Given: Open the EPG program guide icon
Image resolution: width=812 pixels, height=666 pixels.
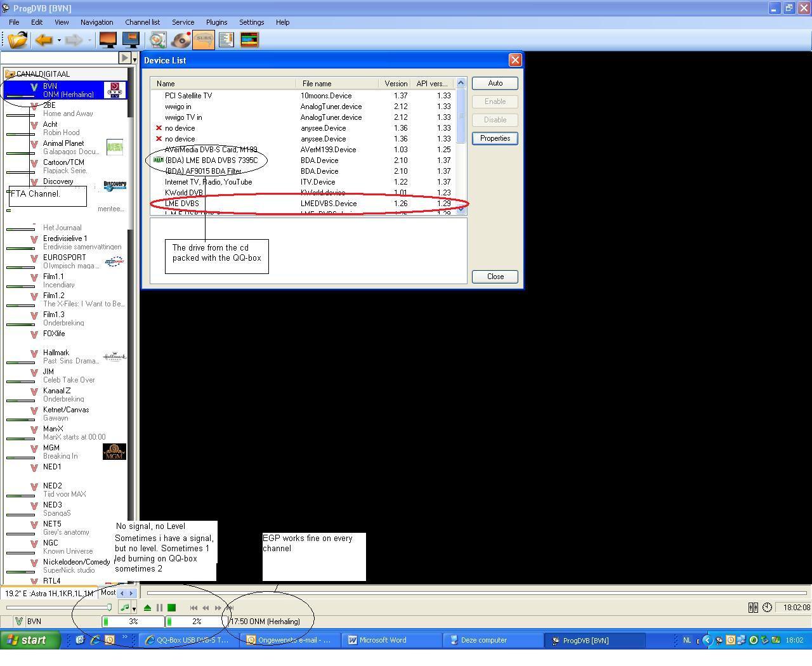Looking at the screenshot, I should [x=249, y=40].
